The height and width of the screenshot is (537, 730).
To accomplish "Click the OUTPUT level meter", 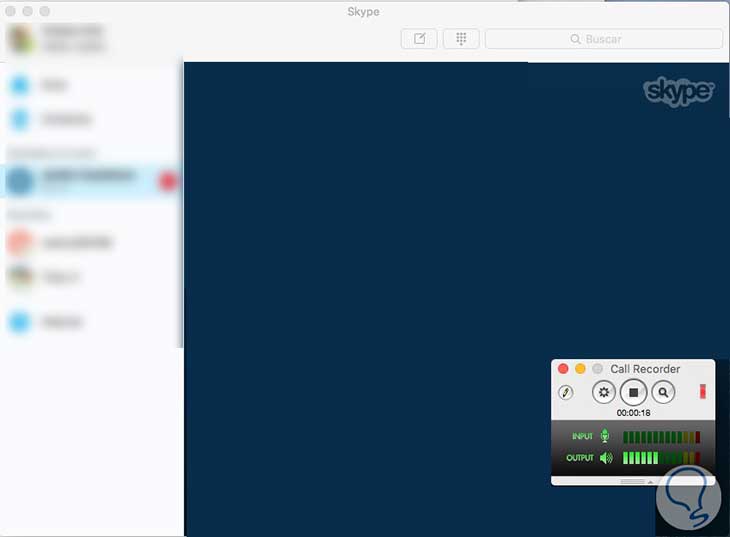I will (662, 458).
